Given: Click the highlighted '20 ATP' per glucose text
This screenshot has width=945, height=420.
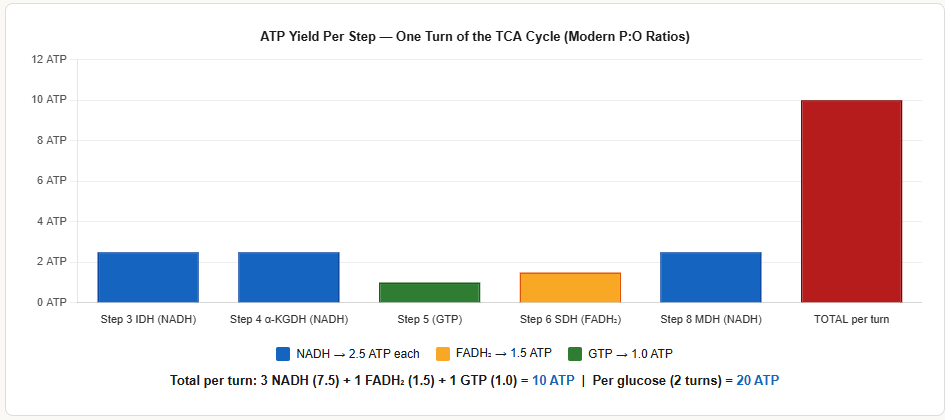Looking at the screenshot, I should 758,381.
